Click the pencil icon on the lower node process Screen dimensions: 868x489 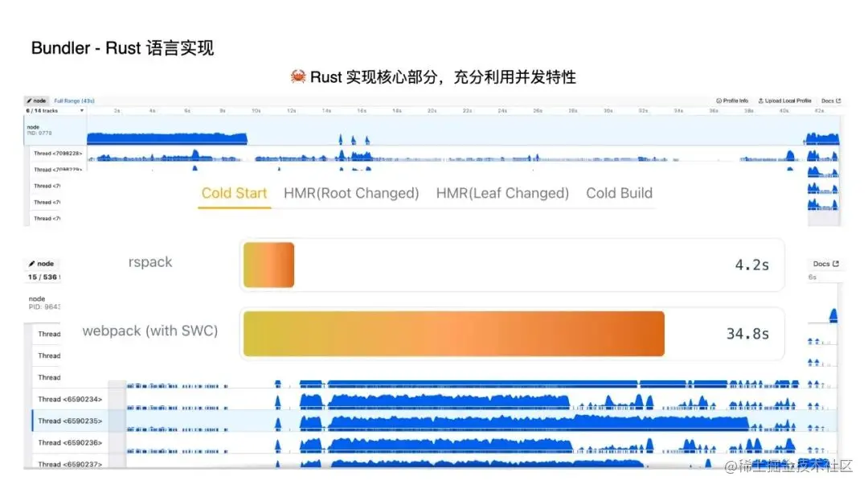point(33,263)
